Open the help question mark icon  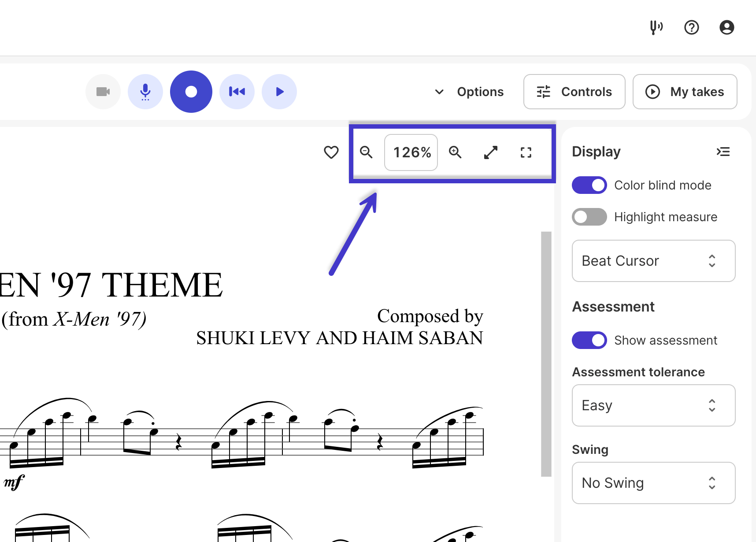tap(692, 27)
